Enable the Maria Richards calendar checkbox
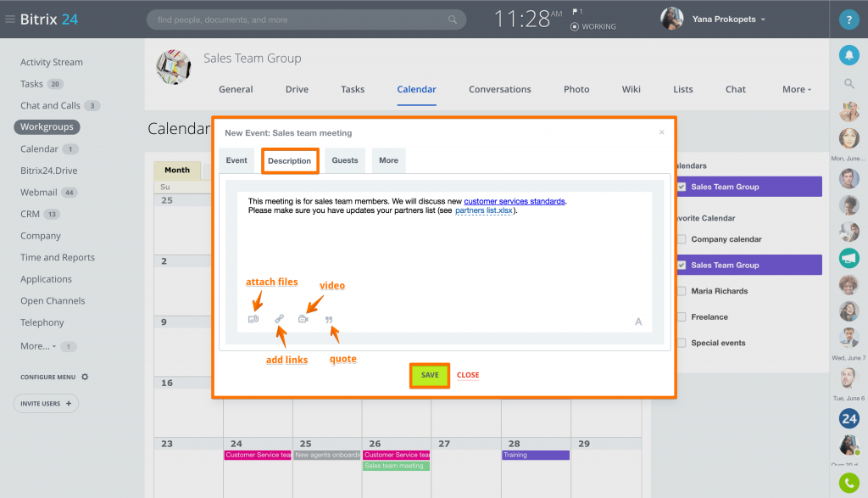The image size is (868, 498). pos(682,291)
